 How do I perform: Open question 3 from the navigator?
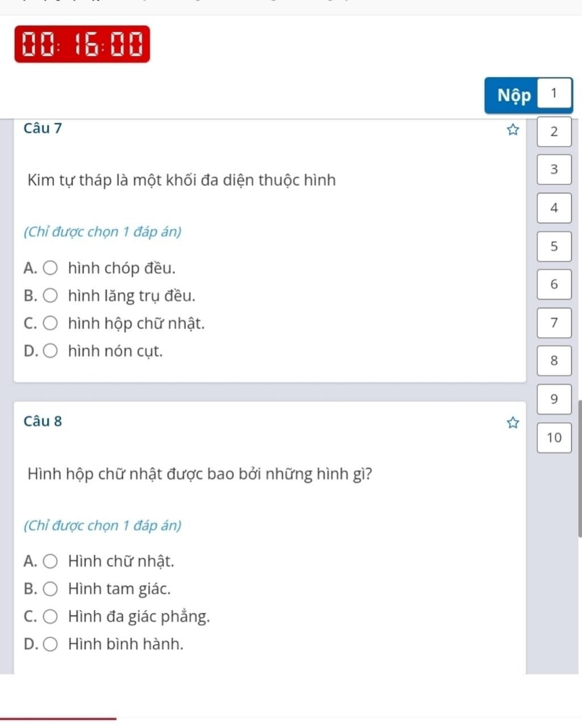[554, 169]
